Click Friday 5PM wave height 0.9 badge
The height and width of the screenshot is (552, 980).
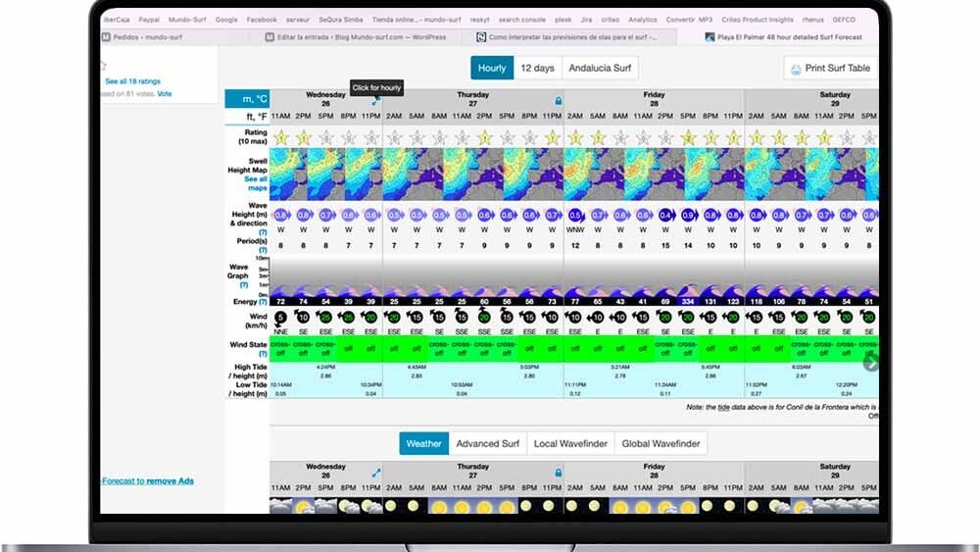coord(688,215)
